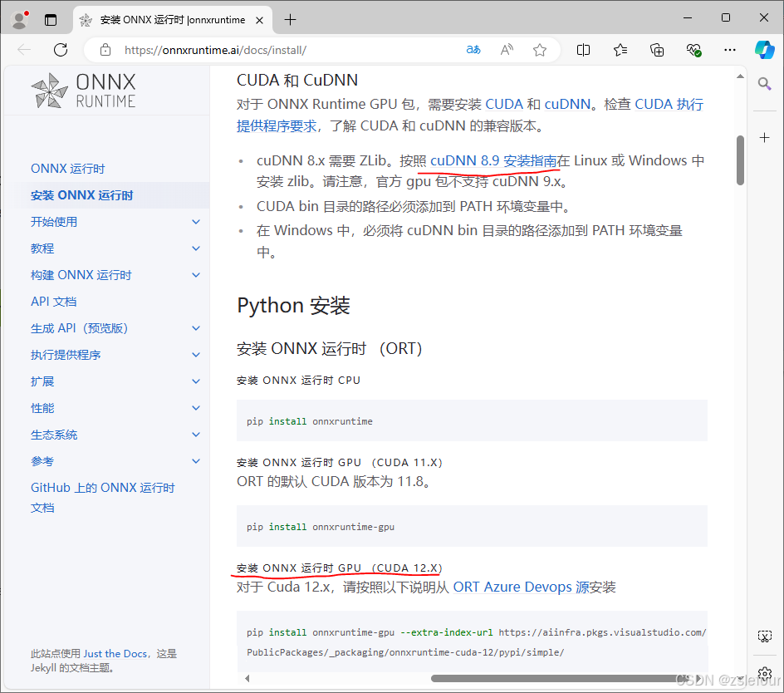The height and width of the screenshot is (693, 784).
Task: Open Copilot from the toolbar
Action: click(765, 50)
